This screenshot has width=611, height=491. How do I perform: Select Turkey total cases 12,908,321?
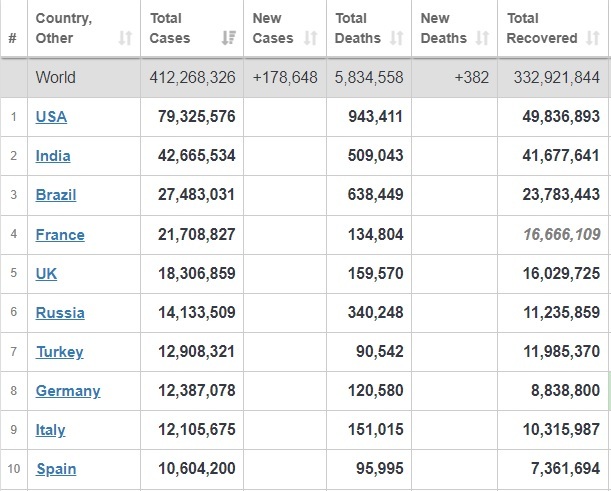pyautogui.click(x=197, y=351)
